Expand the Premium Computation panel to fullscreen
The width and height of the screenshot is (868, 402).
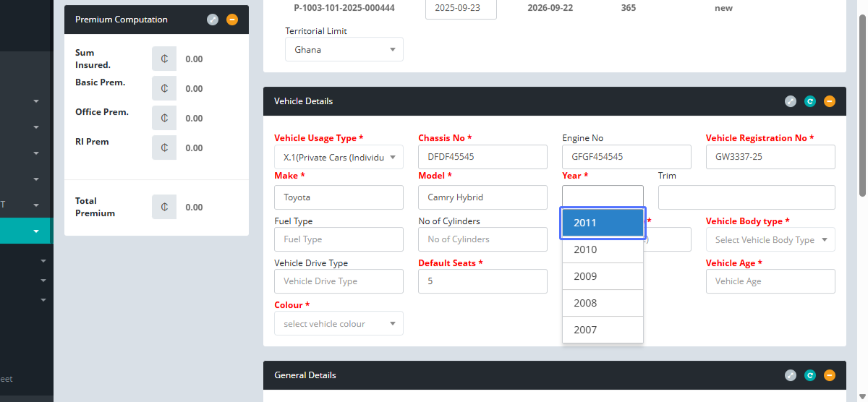[x=212, y=20]
